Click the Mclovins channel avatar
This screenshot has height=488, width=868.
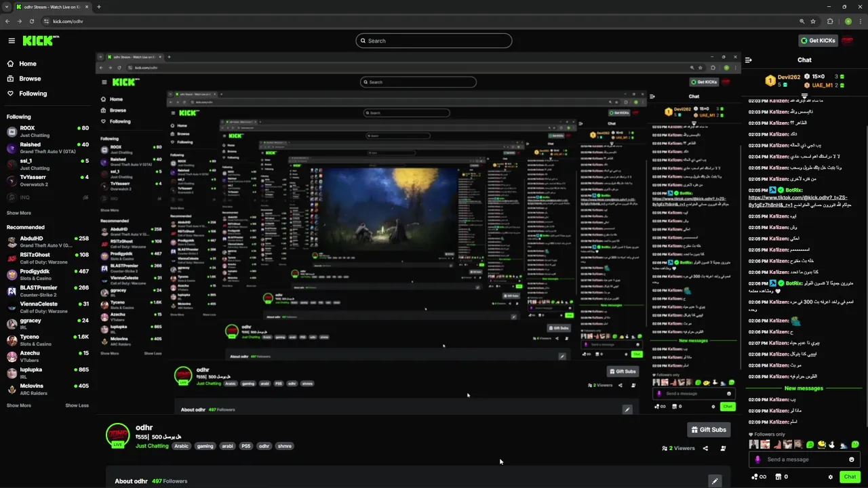click(x=12, y=389)
